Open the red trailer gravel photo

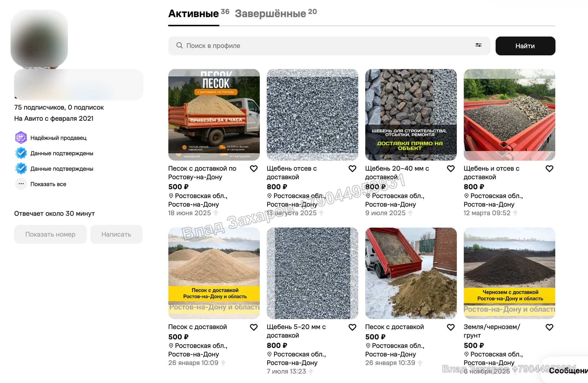coord(509,115)
